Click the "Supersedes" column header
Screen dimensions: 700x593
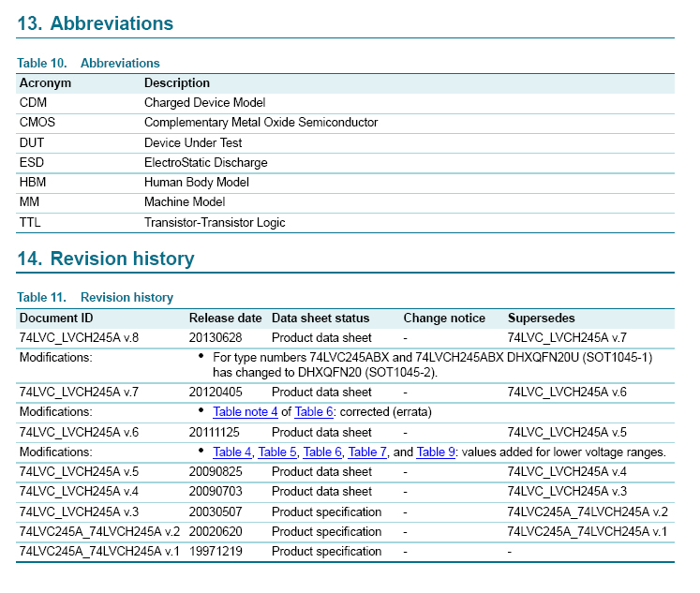(541, 318)
